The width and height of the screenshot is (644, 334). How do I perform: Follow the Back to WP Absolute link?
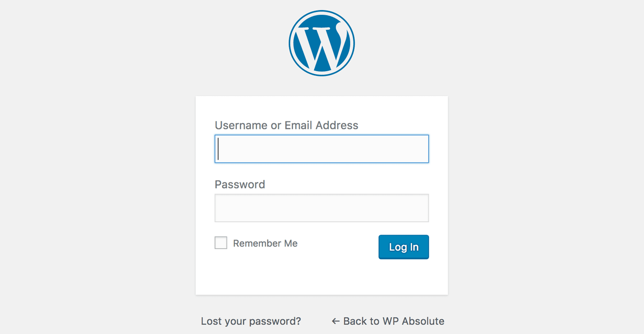pos(388,321)
